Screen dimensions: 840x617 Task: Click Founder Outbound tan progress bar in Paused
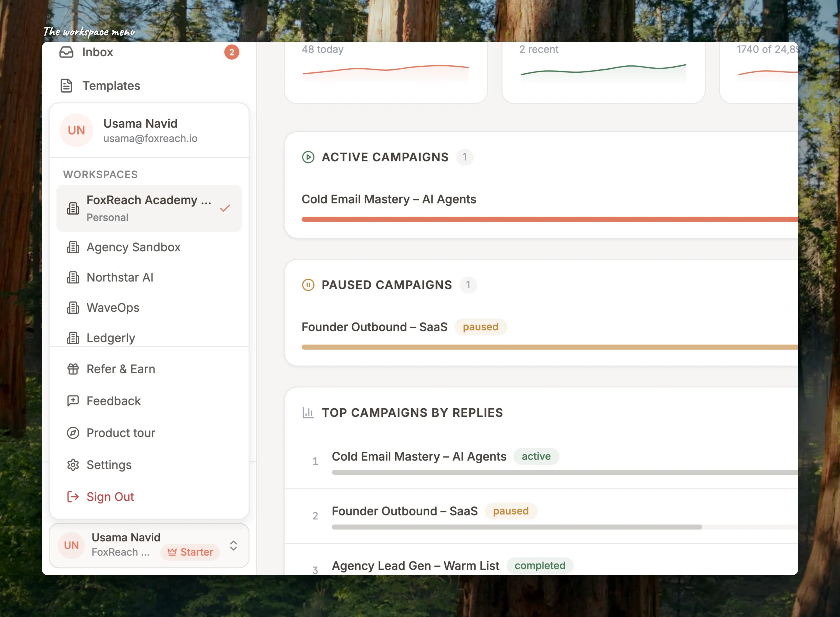click(x=550, y=347)
